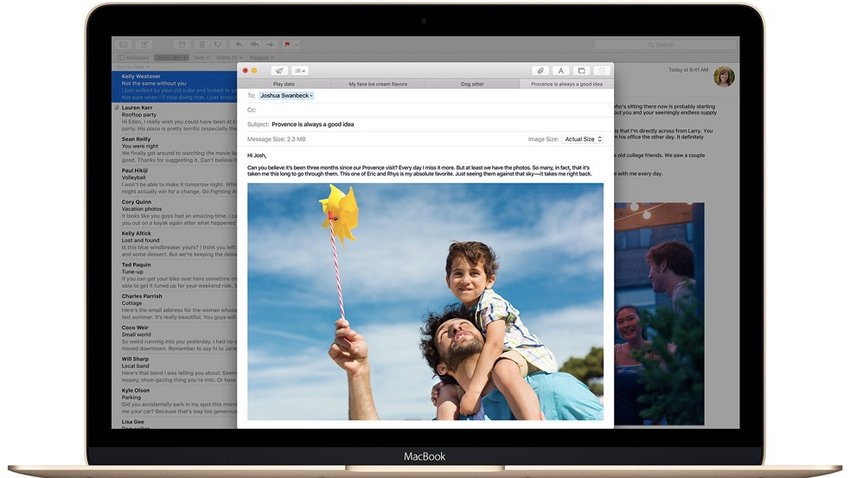Open the Flagged mailbox dropdown
Screen dimensions: 850x478
(261, 57)
